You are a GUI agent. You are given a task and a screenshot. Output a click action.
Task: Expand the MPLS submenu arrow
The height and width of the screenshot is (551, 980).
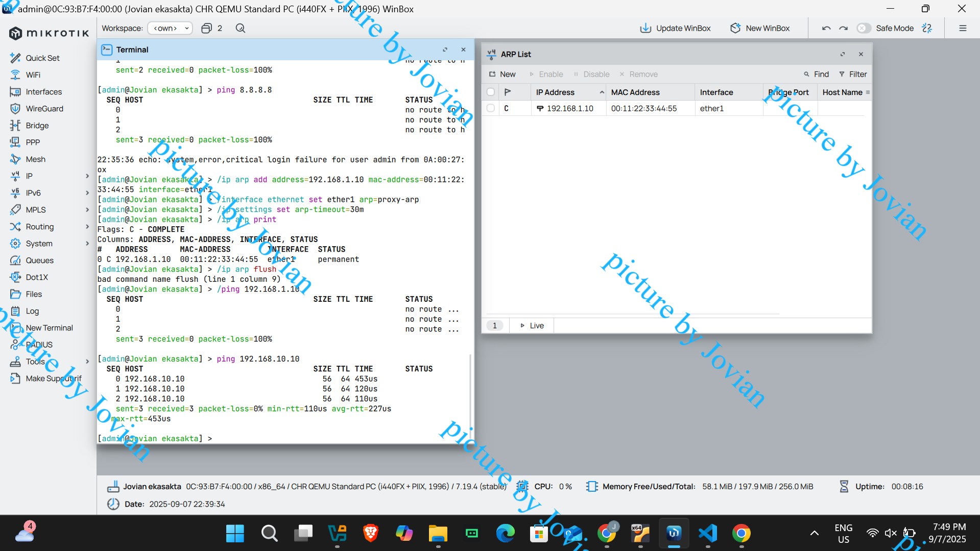click(87, 210)
